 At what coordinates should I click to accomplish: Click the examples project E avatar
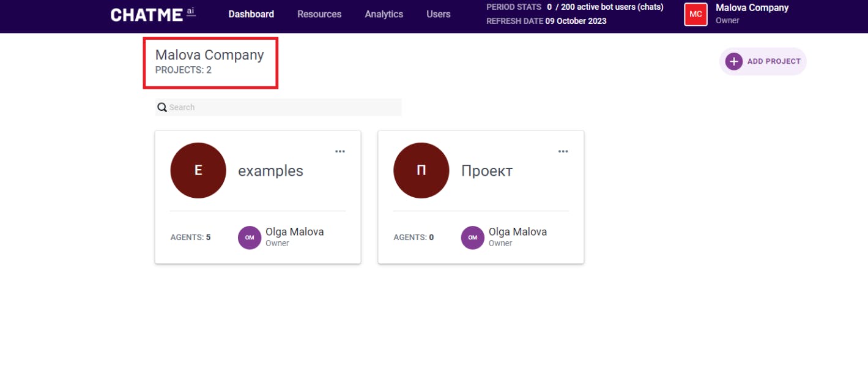(x=198, y=170)
